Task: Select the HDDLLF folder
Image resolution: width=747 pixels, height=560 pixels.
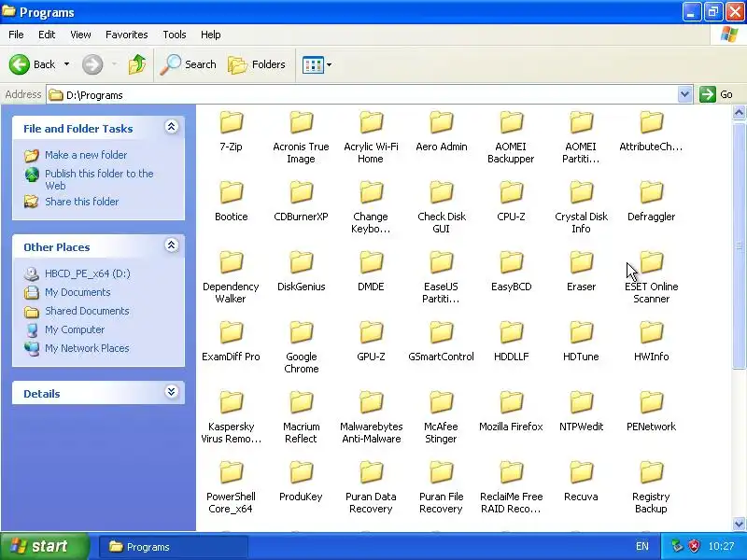Action: (x=511, y=342)
